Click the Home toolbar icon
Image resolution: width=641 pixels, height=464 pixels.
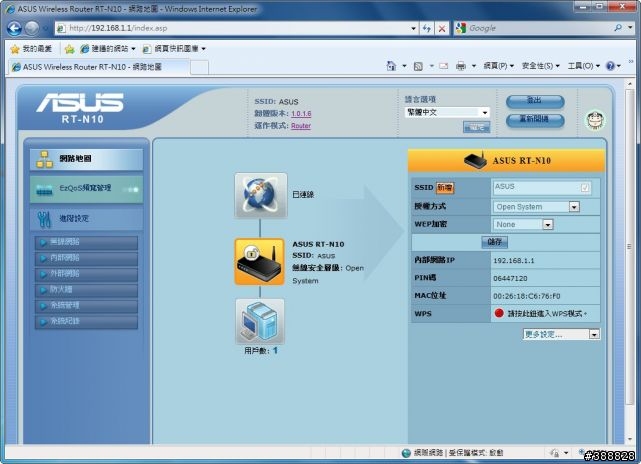click(391, 66)
